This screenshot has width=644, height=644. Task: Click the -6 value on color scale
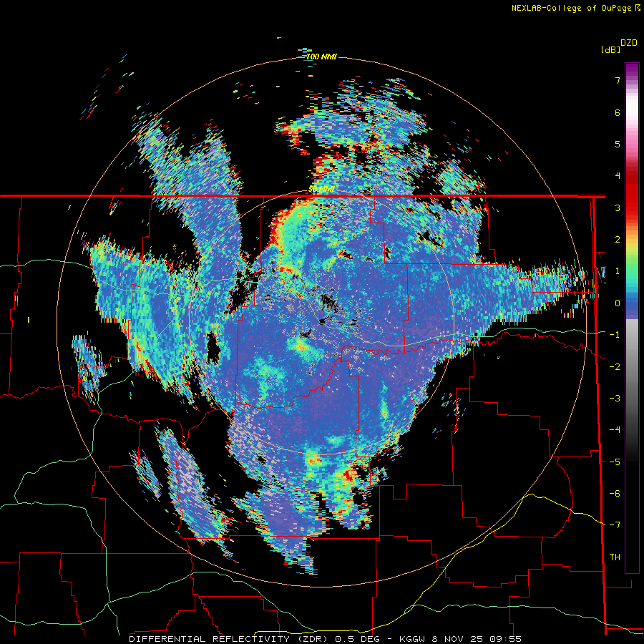pos(615,494)
